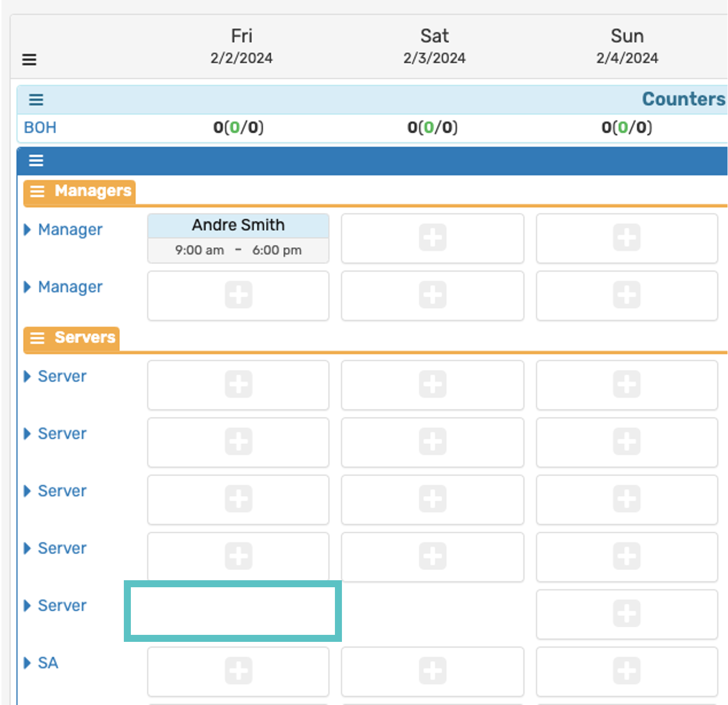Add a shift for first Manager on Saturday
The width and height of the screenshot is (728, 705).
click(x=432, y=238)
